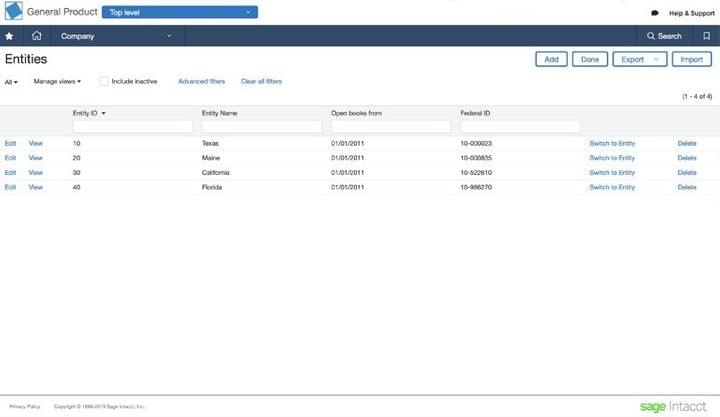Sort by Entity ID column arrow
720x417 pixels.
[x=104, y=113]
